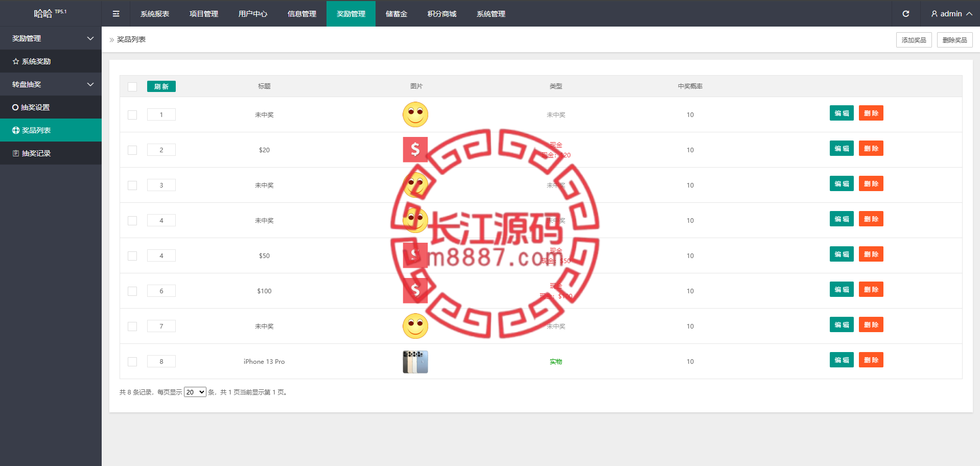Screen dimensions: 980x466
Task: Open the smiley image in sort 7 row
Action: [x=415, y=326]
